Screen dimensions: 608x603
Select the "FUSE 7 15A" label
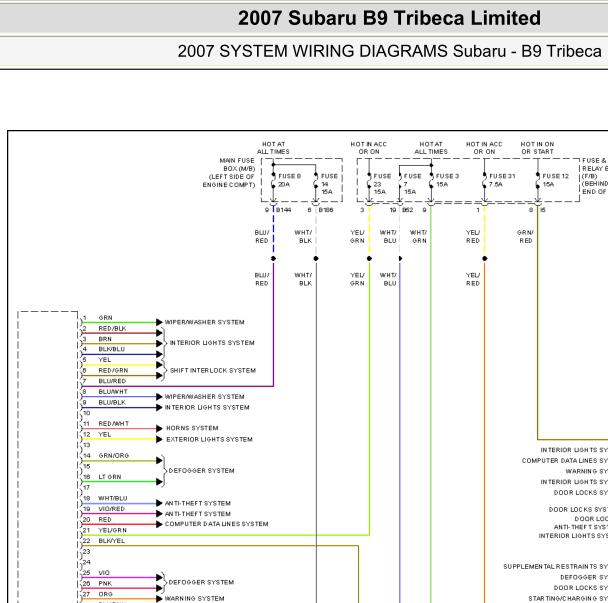click(x=413, y=184)
